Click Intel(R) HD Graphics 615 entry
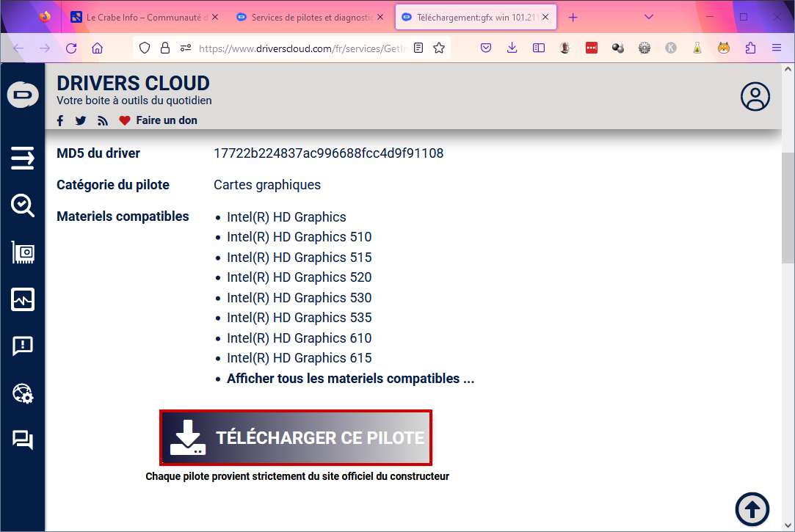 point(300,358)
